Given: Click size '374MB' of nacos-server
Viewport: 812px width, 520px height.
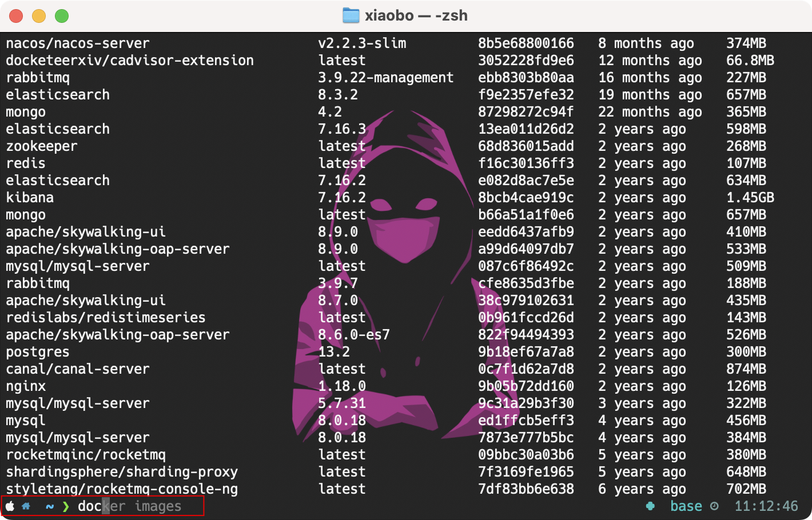Looking at the screenshot, I should [746, 43].
